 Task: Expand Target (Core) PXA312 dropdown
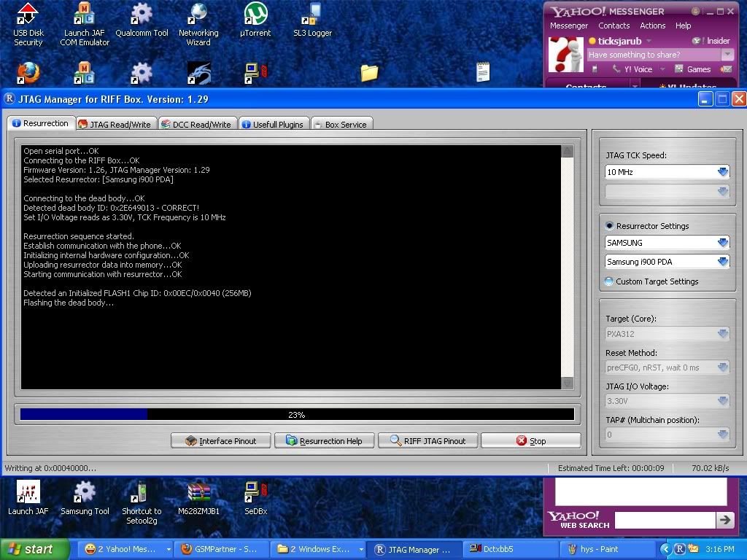(723, 334)
